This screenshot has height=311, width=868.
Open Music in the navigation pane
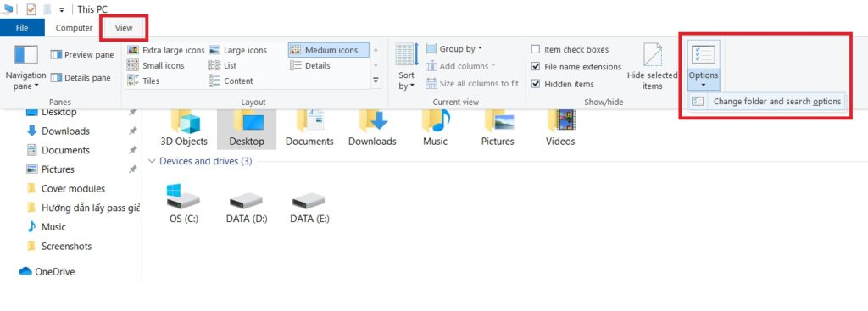point(46,227)
